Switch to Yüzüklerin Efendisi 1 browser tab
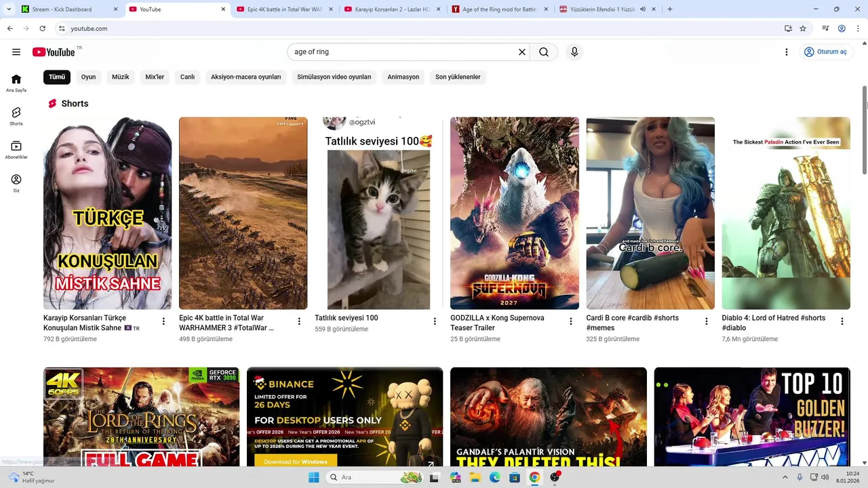 (x=607, y=9)
